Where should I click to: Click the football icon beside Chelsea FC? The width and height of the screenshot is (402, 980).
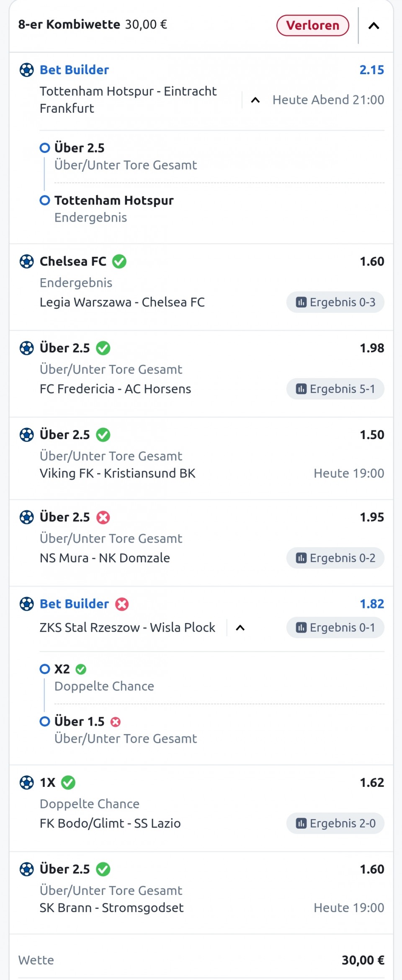pyautogui.click(x=27, y=261)
